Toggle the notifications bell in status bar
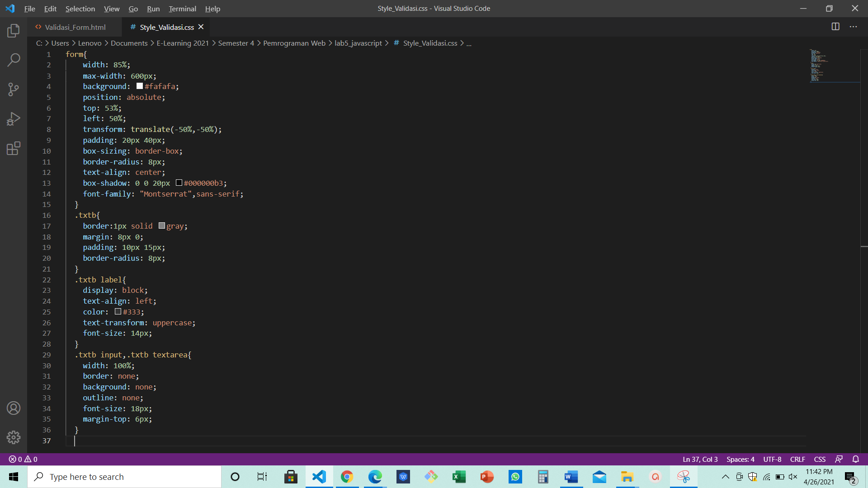The image size is (868, 488). (856, 459)
